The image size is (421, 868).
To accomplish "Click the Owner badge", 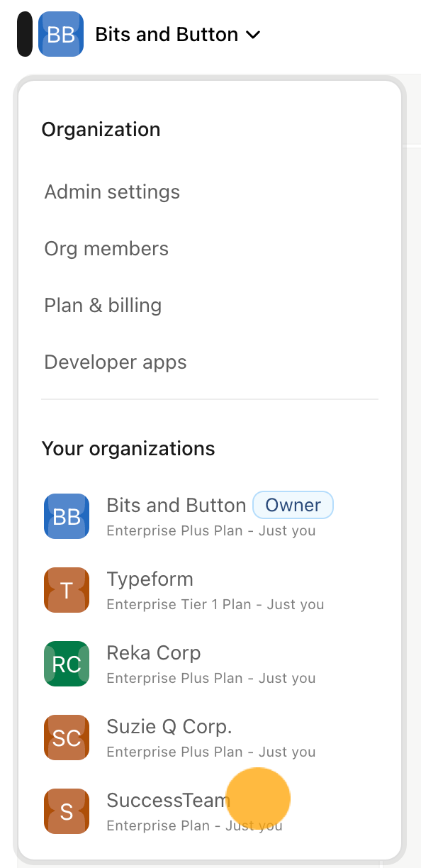I will 293,505.
